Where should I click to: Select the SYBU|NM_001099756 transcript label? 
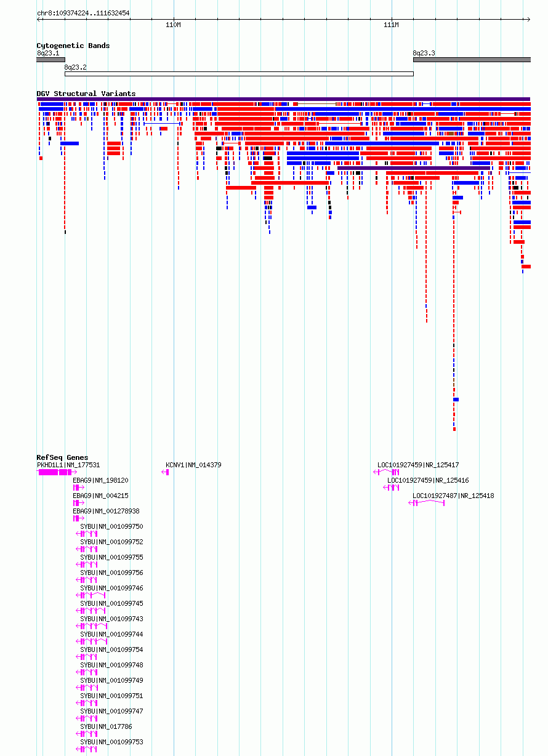point(111,573)
